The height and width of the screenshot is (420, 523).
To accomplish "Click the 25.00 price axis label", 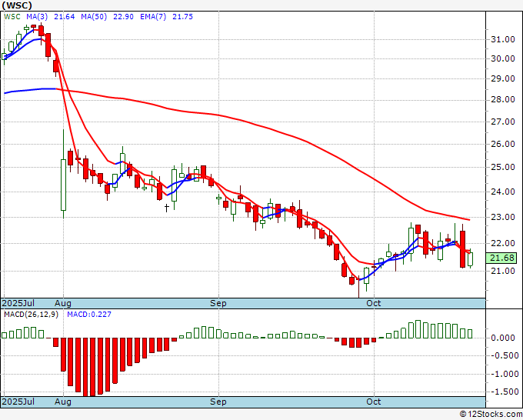I will tap(503, 167).
